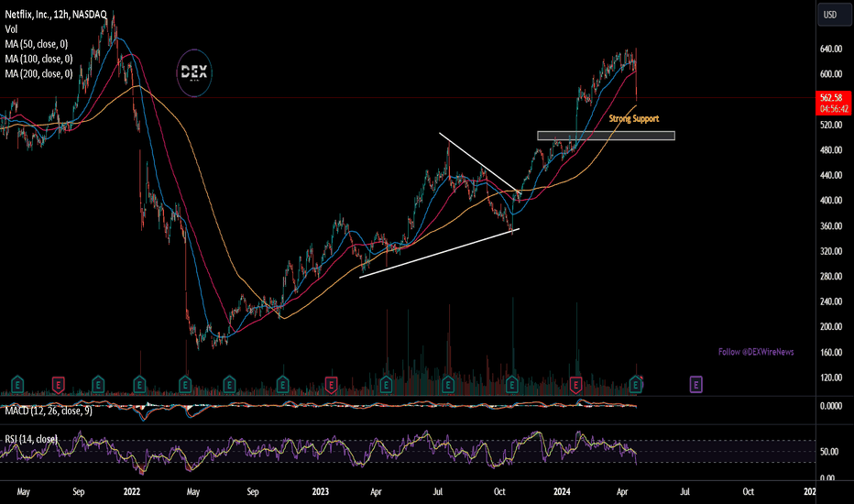Select the gray support zone rectangle
Viewport: 854px width, 504px height.
pos(606,136)
